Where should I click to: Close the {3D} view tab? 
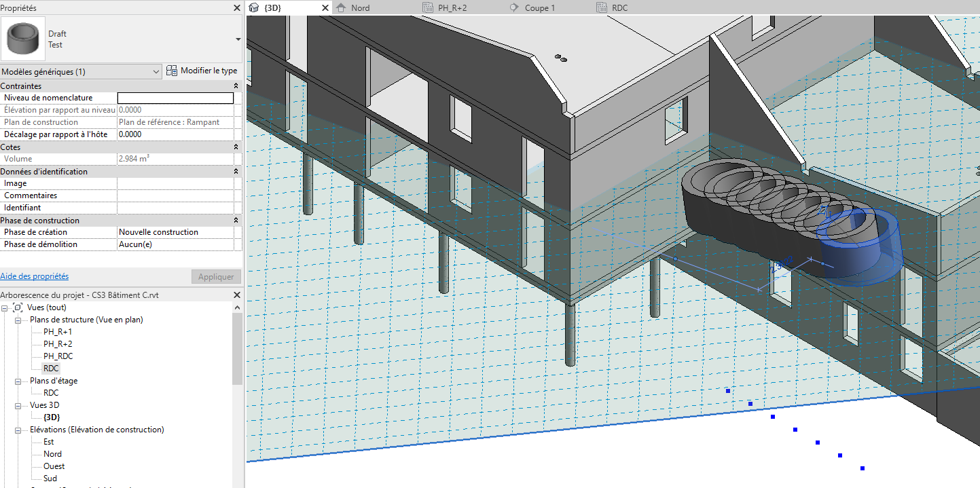[x=324, y=8]
